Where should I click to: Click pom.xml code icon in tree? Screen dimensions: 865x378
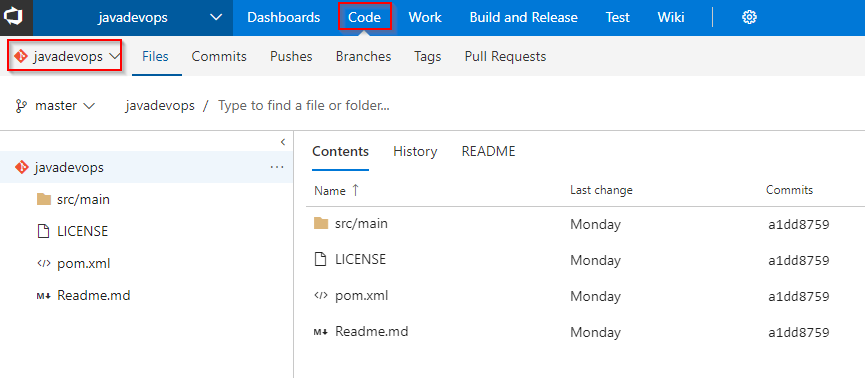coord(44,263)
